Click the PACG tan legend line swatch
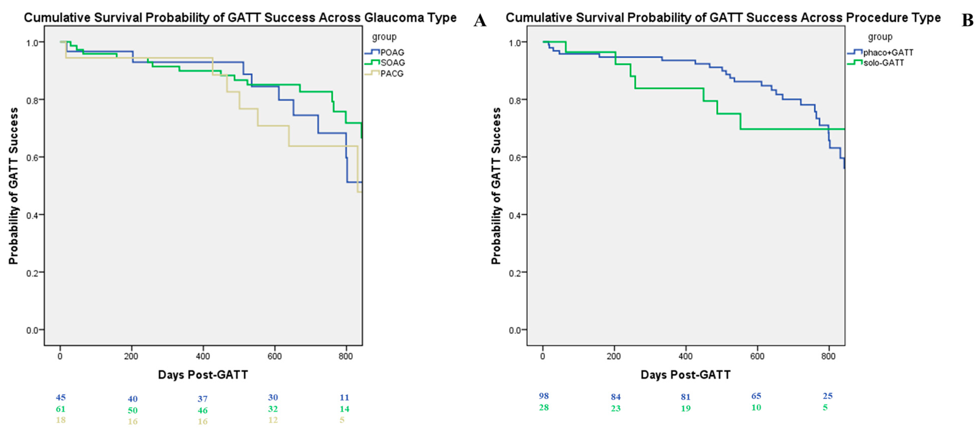The height and width of the screenshot is (433, 980). (372, 73)
